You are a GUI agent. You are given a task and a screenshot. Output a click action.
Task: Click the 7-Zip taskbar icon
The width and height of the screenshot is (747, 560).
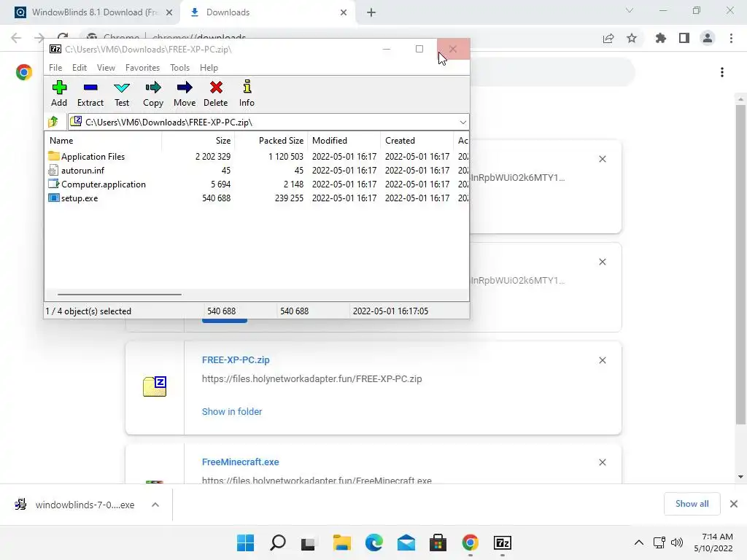tap(503, 542)
